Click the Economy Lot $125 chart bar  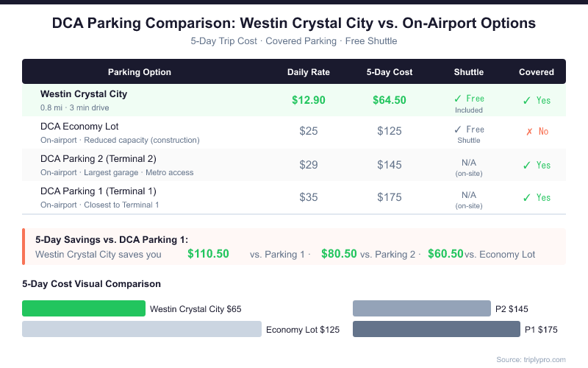(142, 329)
